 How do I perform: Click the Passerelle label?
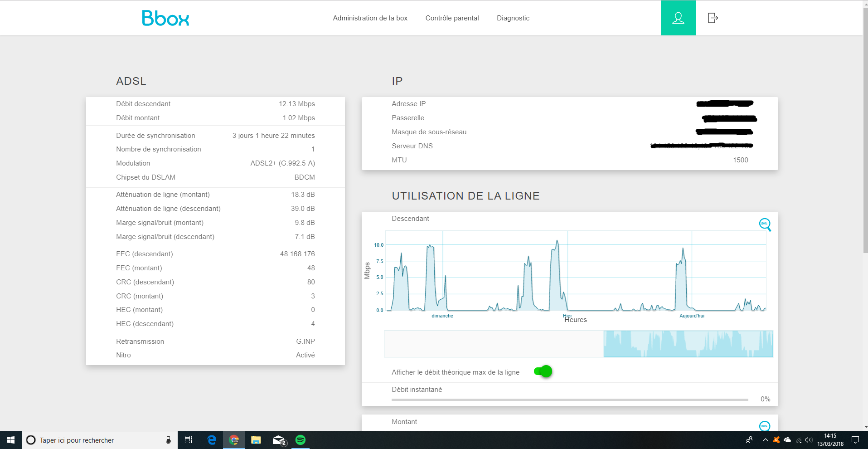click(x=408, y=118)
